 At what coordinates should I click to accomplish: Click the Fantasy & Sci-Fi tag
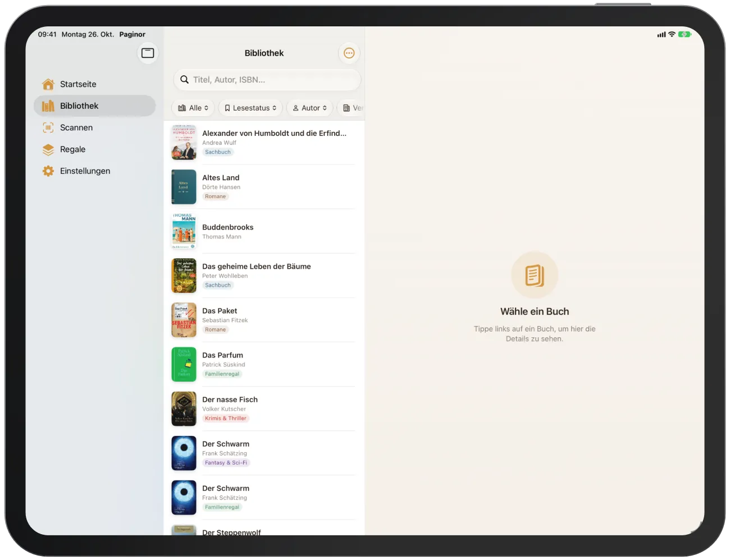[226, 463]
